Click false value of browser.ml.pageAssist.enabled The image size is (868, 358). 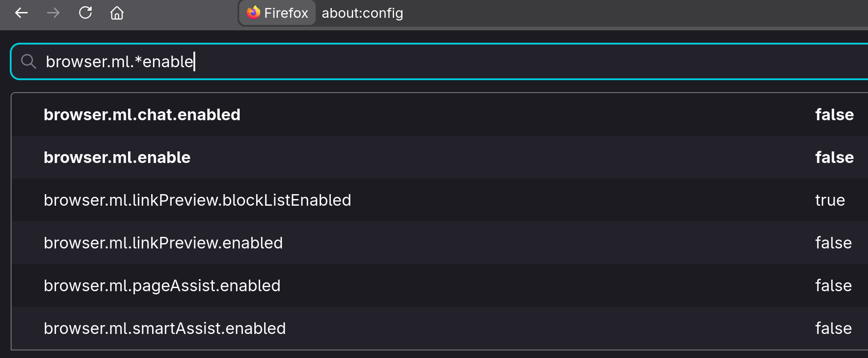(833, 286)
